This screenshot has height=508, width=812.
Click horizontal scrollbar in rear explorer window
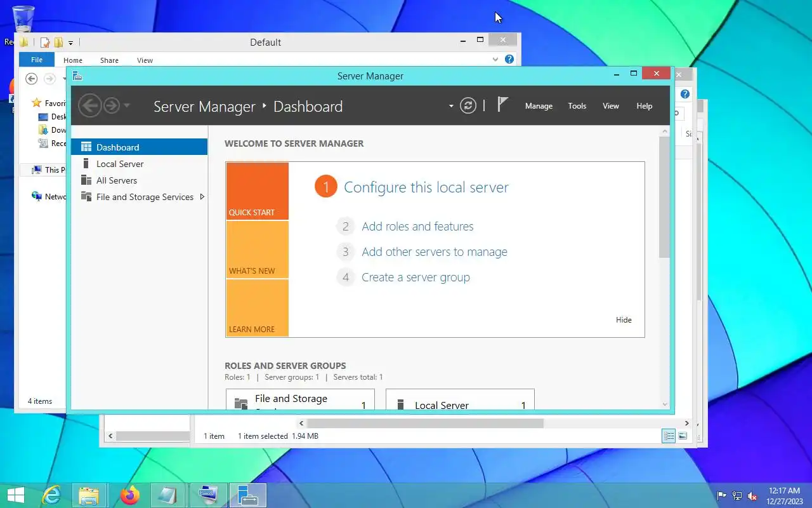pos(425,423)
